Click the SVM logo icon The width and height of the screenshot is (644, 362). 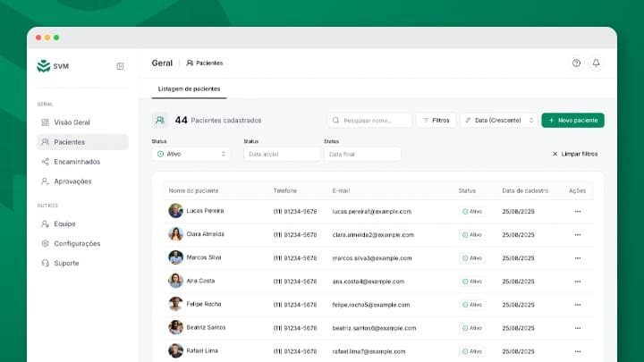[x=43, y=66]
